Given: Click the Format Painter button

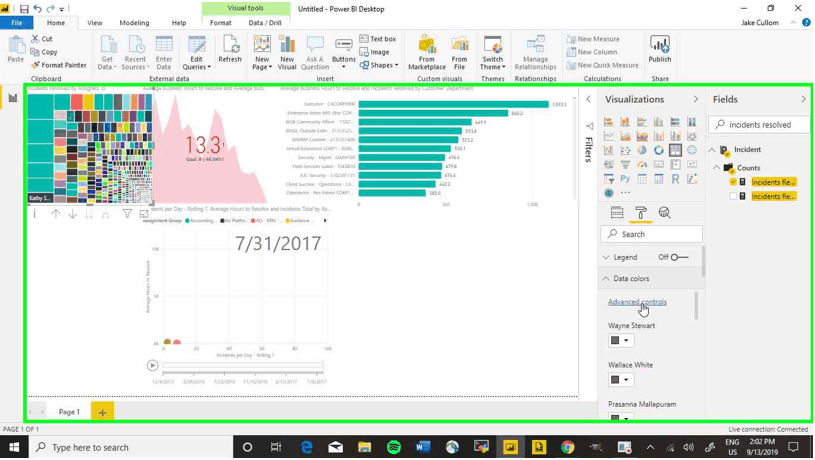Looking at the screenshot, I should click(58, 65).
